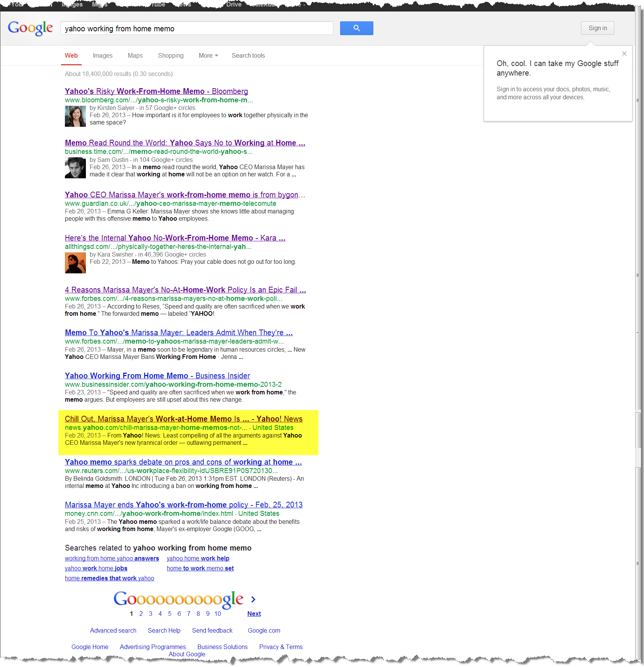644x667 pixels.
Task: Select the Web results tab
Action: pos(71,55)
